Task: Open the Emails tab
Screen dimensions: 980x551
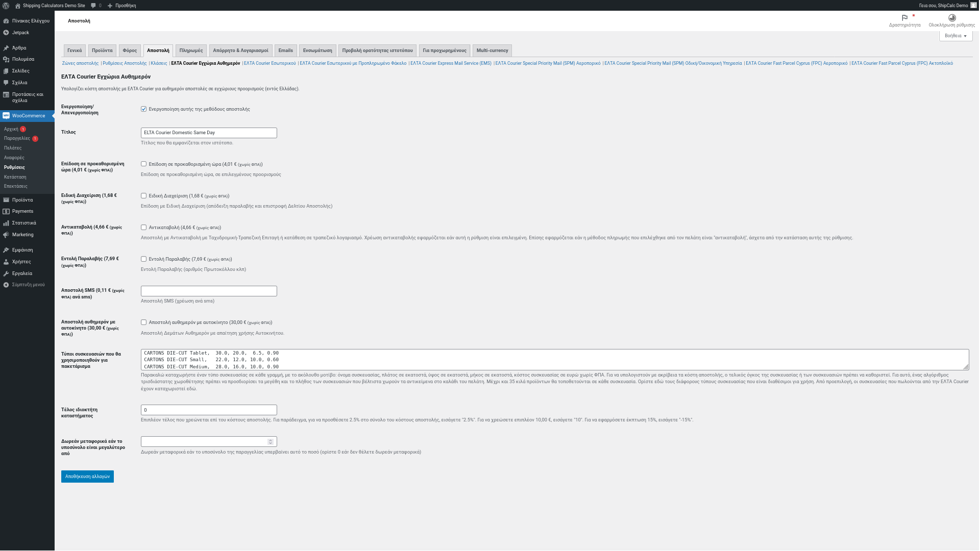Action: pos(286,51)
